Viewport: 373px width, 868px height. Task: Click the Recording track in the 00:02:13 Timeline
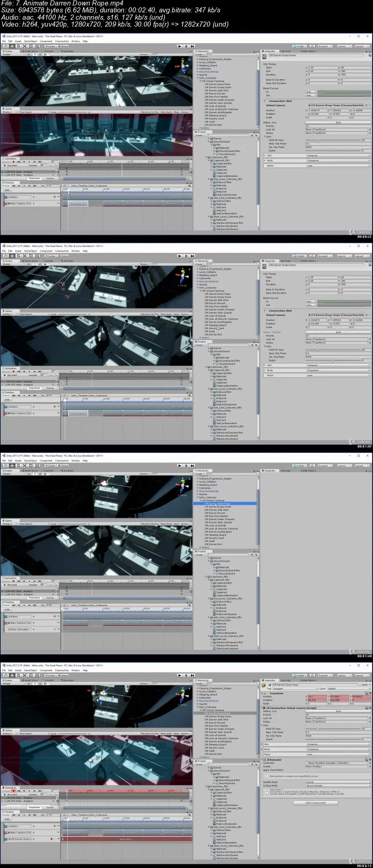(x=127, y=839)
